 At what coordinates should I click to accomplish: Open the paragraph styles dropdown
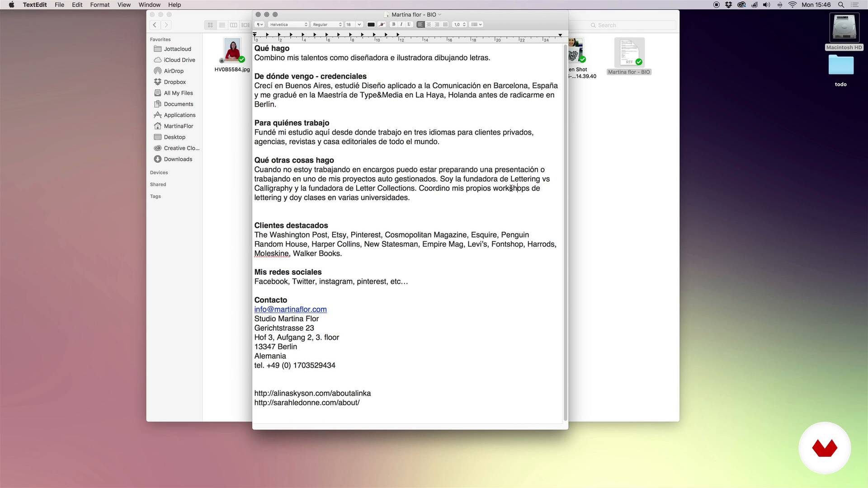coord(259,24)
